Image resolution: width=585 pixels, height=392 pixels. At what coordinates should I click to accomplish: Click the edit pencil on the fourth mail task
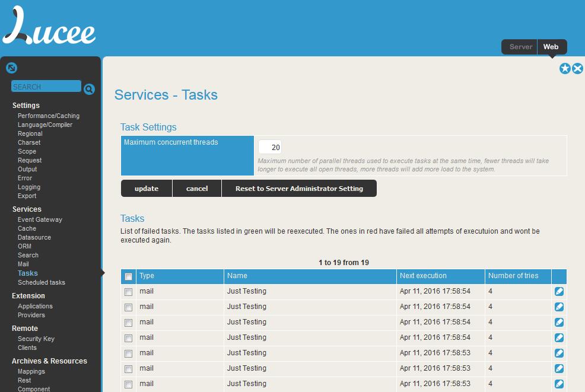(558, 337)
